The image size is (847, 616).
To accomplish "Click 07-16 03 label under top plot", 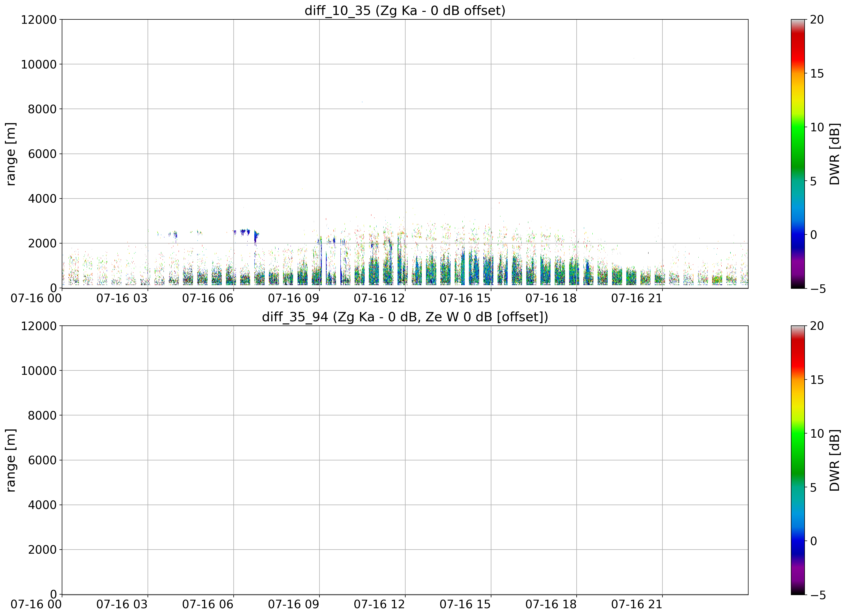I will point(122,298).
